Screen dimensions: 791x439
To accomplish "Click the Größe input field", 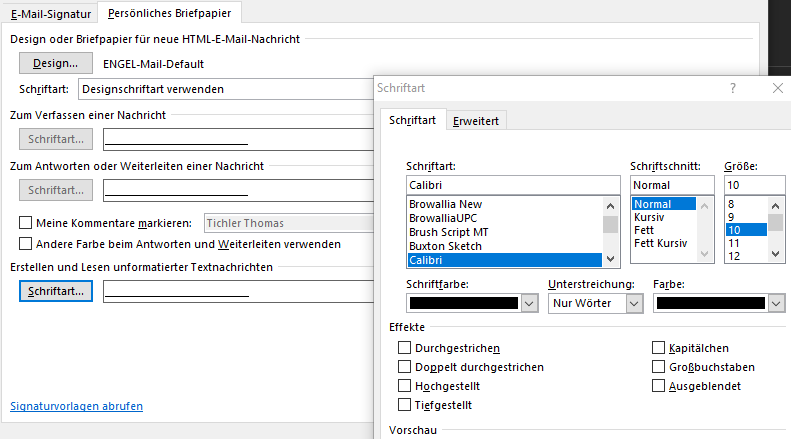I will click(x=753, y=185).
